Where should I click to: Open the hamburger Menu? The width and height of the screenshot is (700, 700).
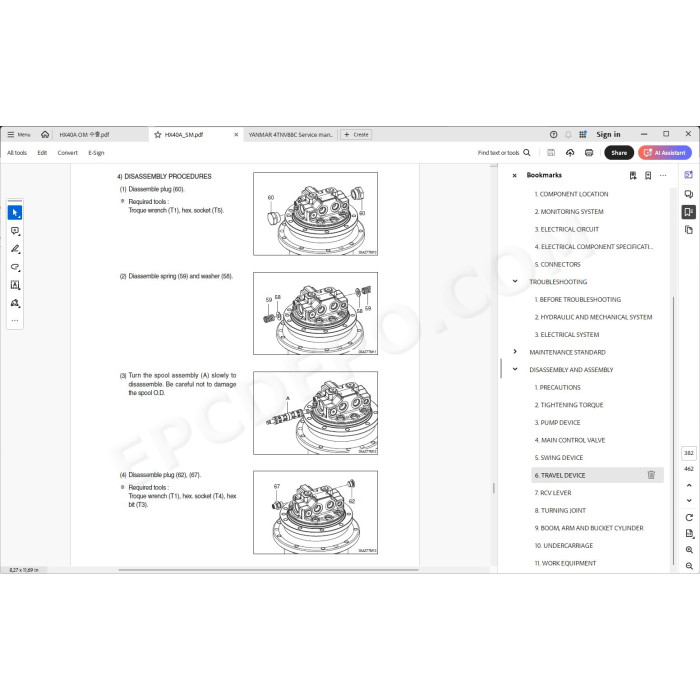pos(18,134)
